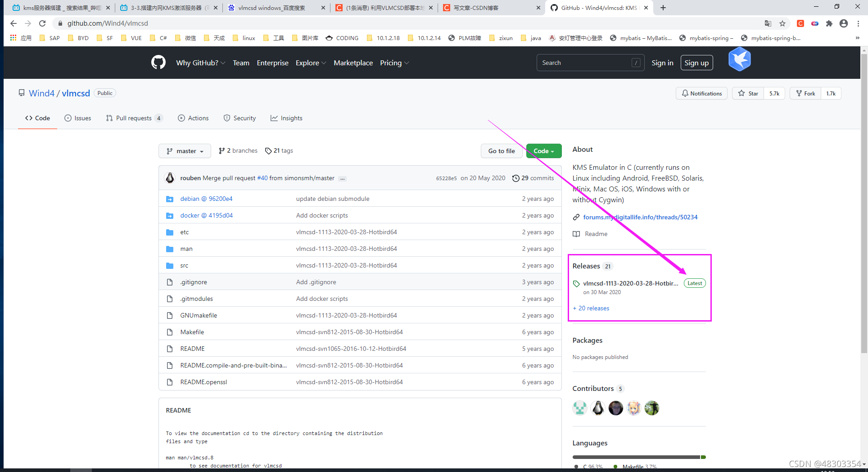The height and width of the screenshot is (472, 868).
Task: Open the CODING bookmark
Action: click(342, 38)
